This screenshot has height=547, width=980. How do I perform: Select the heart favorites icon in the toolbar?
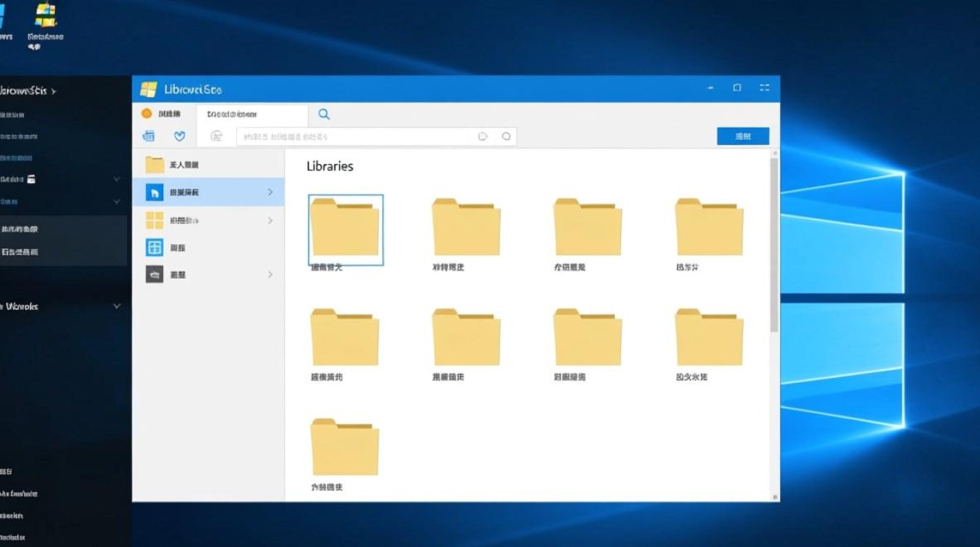click(x=179, y=136)
